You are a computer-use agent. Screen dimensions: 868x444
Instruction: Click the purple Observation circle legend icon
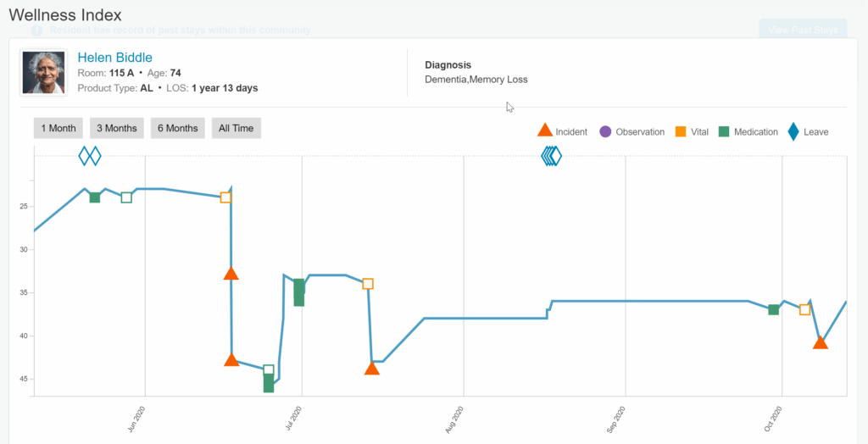click(605, 131)
